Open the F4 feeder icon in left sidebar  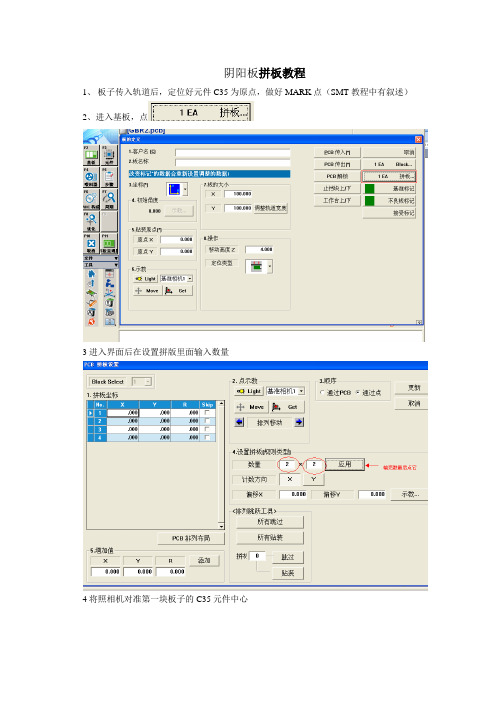pyautogui.click(x=91, y=178)
